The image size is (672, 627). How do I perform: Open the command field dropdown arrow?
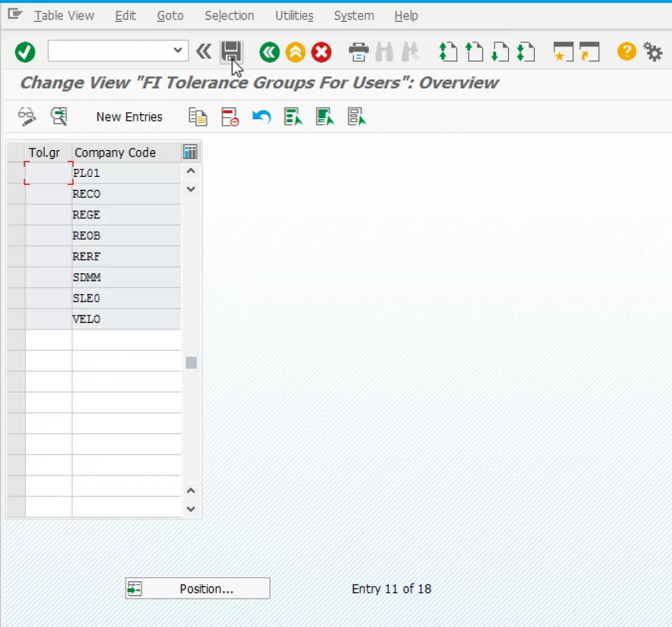coord(178,50)
